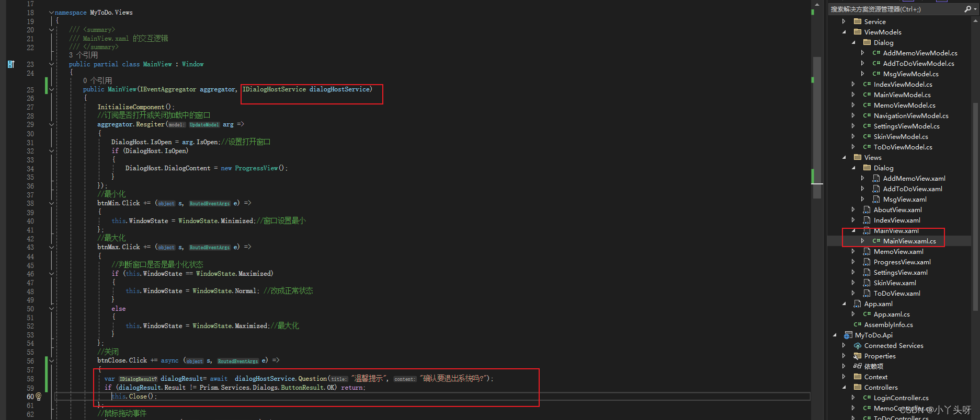
Task: Click the C# icon of SettingsViewModel.cs
Action: point(867,126)
